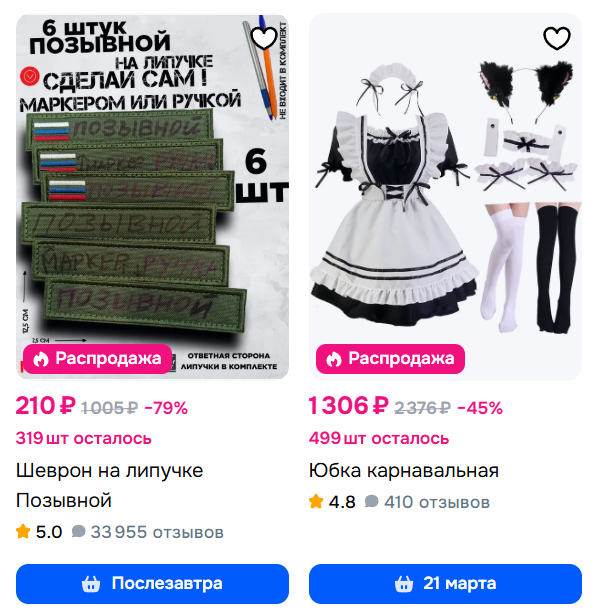
Task: Click the 4.8 star rating icon
Action: tap(316, 502)
